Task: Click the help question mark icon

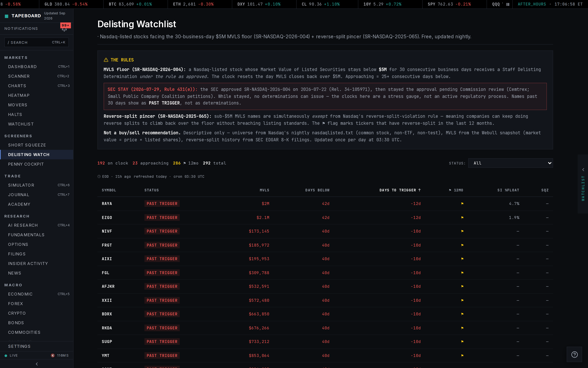Action: click(574, 354)
